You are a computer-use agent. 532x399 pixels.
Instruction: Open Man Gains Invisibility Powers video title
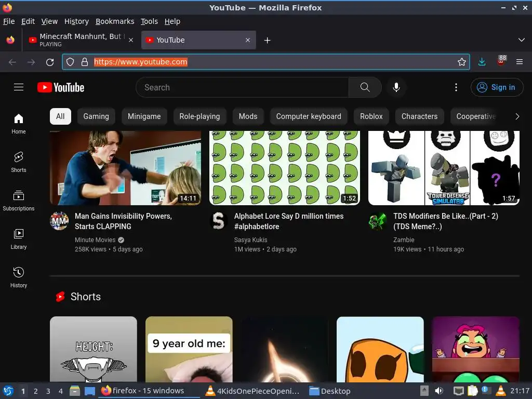(124, 221)
